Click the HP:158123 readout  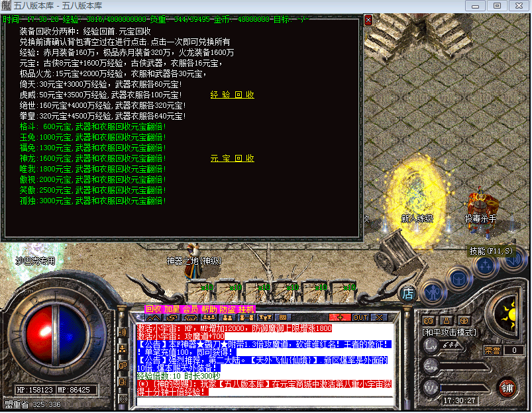point(35,390)
